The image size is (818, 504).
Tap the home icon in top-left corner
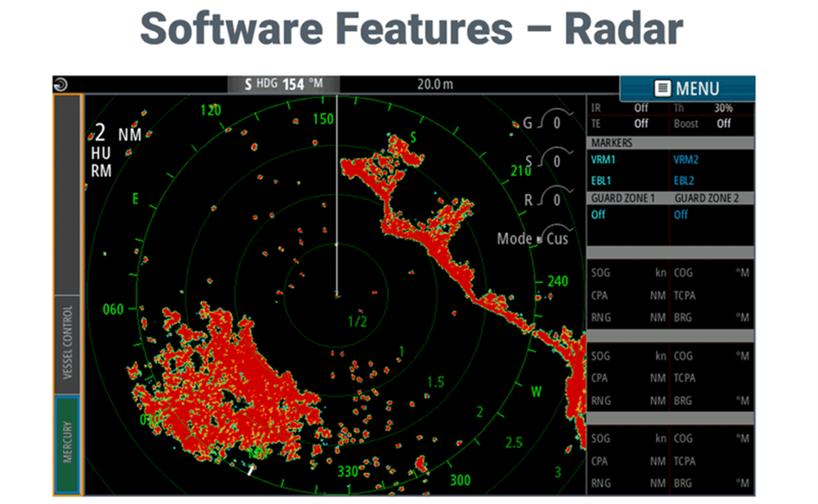tap(61, 84)
